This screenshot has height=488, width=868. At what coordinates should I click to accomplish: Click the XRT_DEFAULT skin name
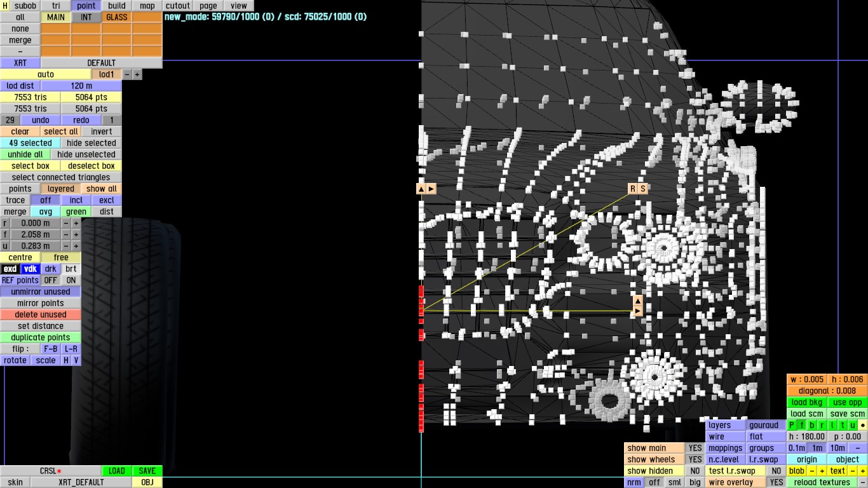pyautogui.click(x=81, y=482)
